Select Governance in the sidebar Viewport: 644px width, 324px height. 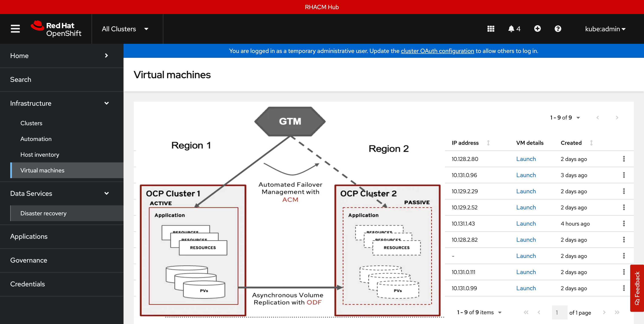coord(29,260)
